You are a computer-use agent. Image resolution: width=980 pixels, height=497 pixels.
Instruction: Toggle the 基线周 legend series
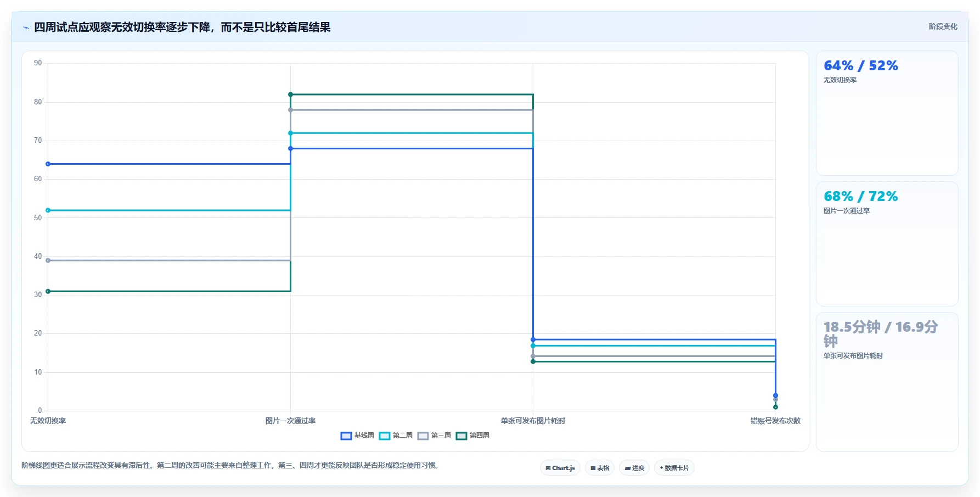click(x=357, y=435)
